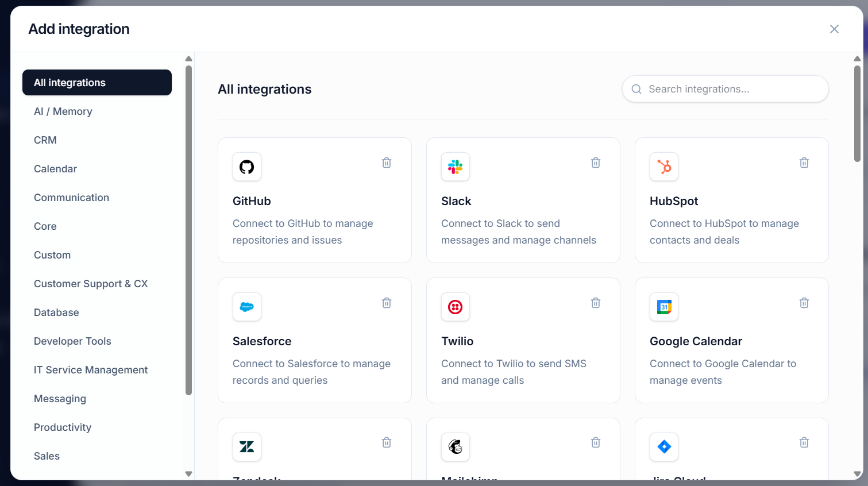Open the Developer Tools category
Viewport: 868px width, 486px height.
[x=97, y=341]
